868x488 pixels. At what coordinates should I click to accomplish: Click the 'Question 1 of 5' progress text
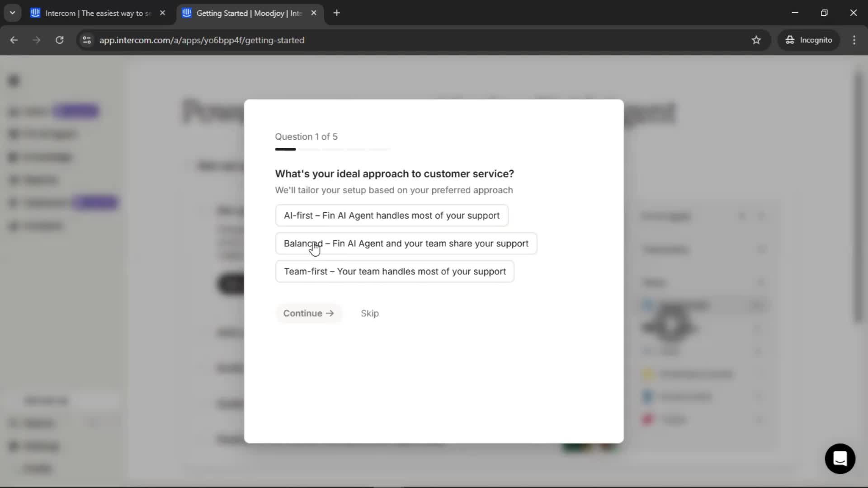[x=306, y=136]
